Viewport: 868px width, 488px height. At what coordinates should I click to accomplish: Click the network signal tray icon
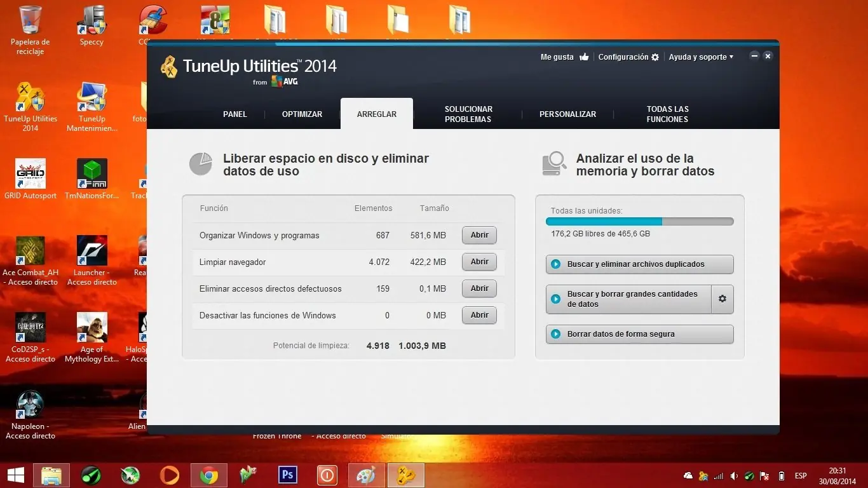[719, 476]
